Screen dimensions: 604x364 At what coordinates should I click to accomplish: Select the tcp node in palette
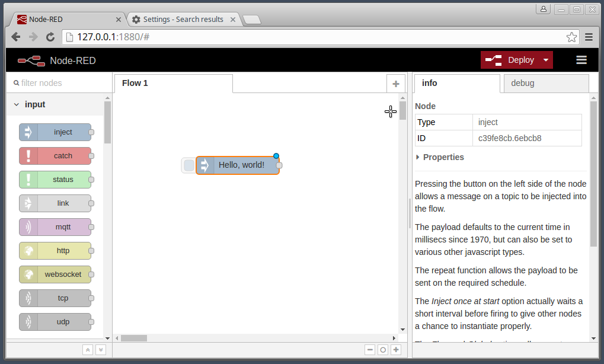tap(55, 298)
